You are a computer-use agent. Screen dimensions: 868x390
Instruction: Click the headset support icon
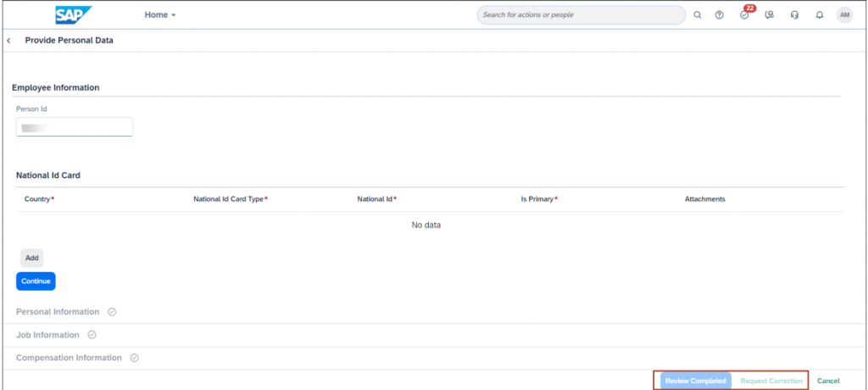coord(794,15)
